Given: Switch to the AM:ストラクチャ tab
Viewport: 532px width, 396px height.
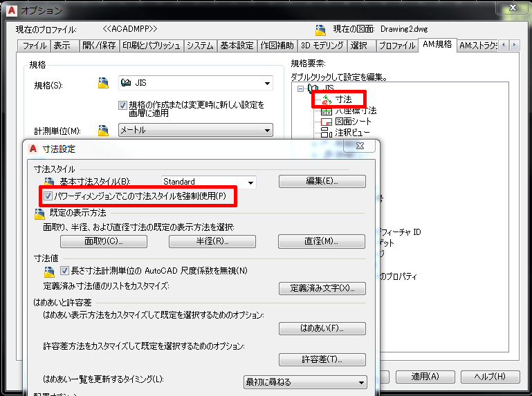Looking at the screenshot, I should point(478,46).
